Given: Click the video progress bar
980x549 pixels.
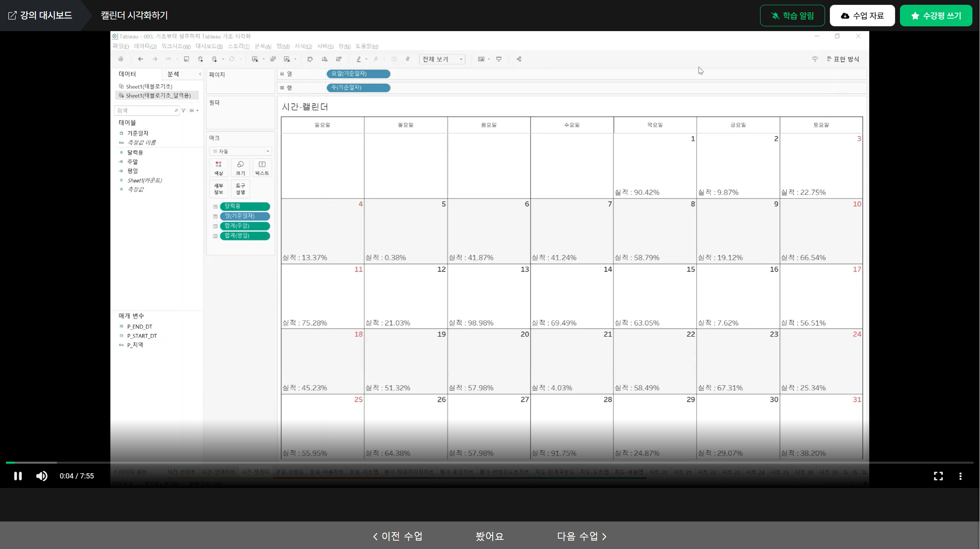Looking at the screenshot, I should pos(490,462).
